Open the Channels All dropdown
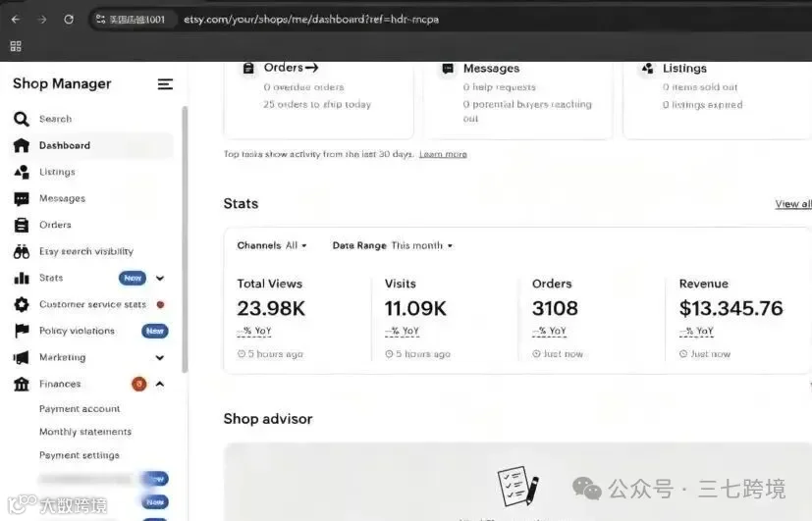This screenshot has width=812, height=521. [x=272, y=245]
